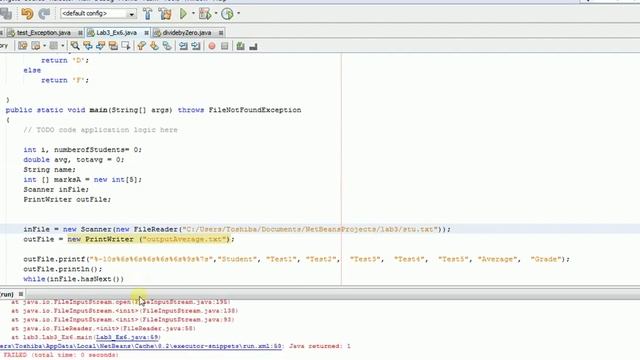Uncomment the selected lines
640x360 pixels.
tap(253, 46)
